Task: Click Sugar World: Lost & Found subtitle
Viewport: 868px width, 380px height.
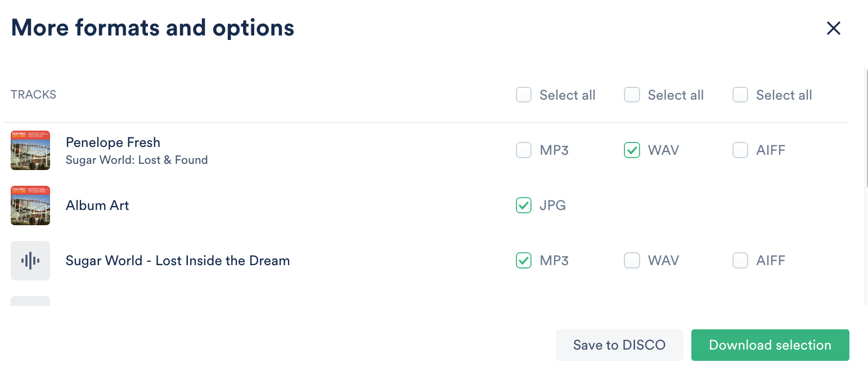Action: 137,160
